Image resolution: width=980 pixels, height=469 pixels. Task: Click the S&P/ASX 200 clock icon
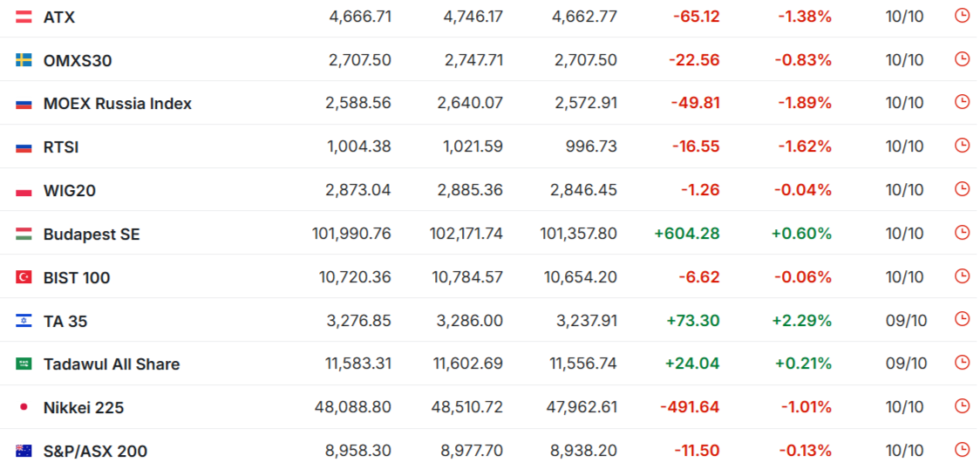click(962, 449)
